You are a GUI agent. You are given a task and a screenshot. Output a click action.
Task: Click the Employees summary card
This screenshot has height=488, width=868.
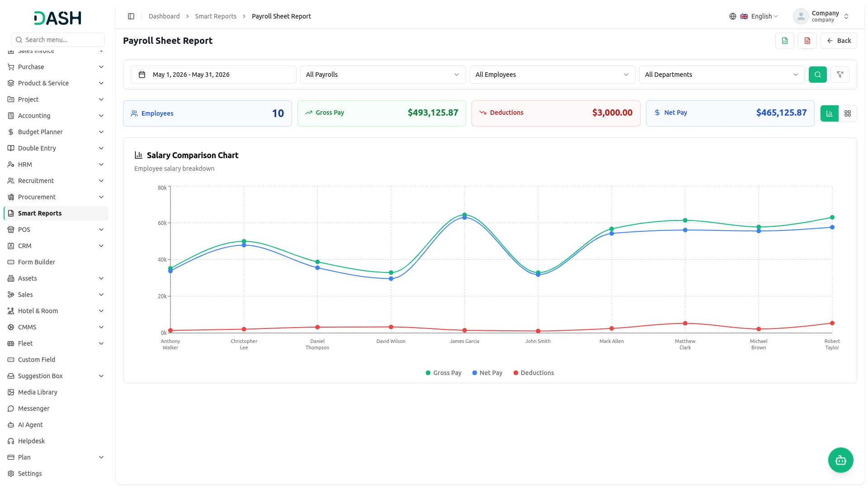pyautogui.click(x=208, y=113)
